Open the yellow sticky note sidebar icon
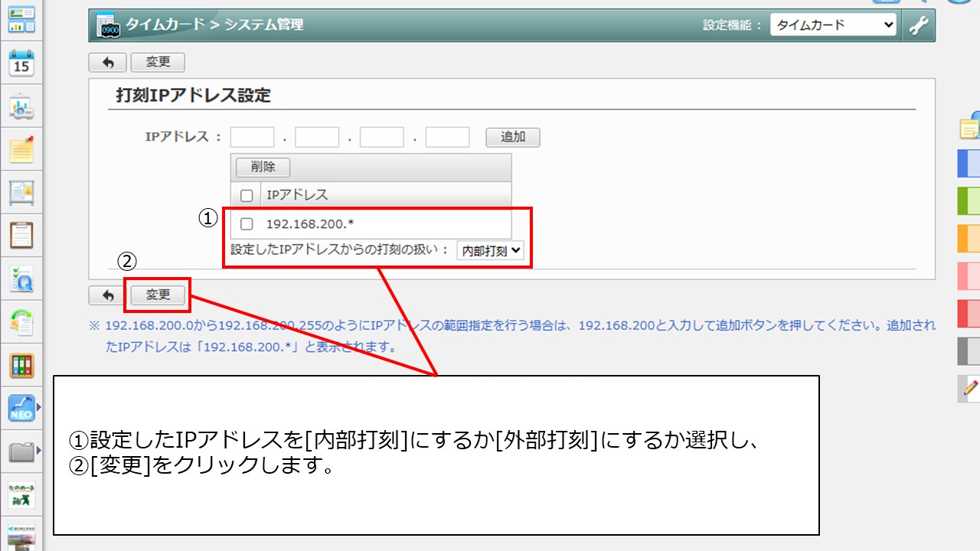 click(21, 149)
